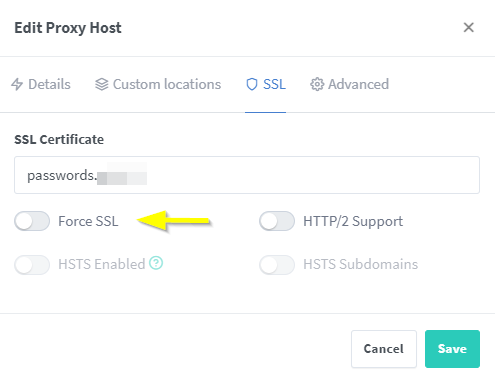The image size is (495, 382).
Task: Click the Force SSL label text
Action: 88,221
